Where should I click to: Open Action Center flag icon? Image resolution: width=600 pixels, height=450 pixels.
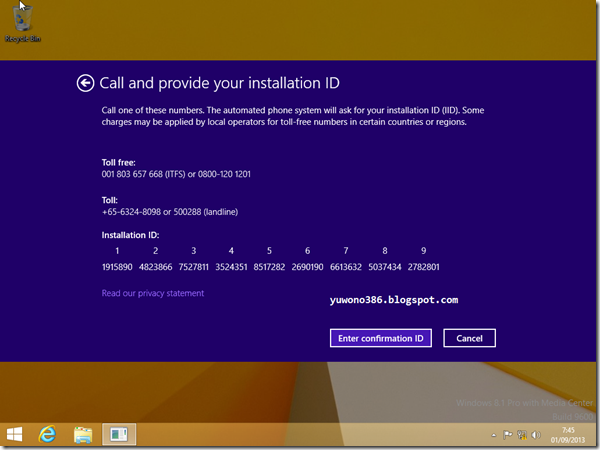pyautogui.click(x=507, y=435)
